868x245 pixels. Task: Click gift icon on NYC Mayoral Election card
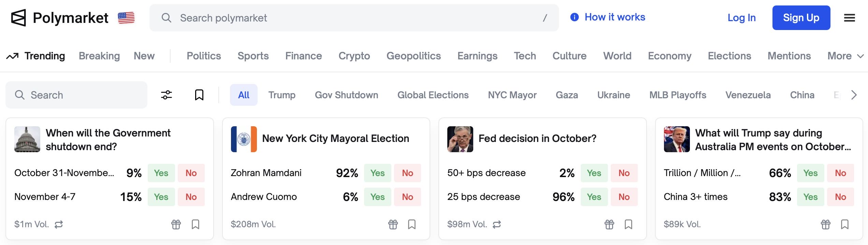[x=393, y=224]
